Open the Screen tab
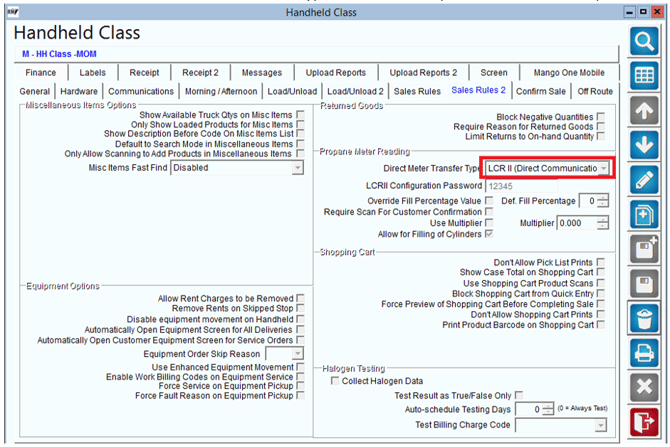The image size is (670, 447). click(494, 73)
